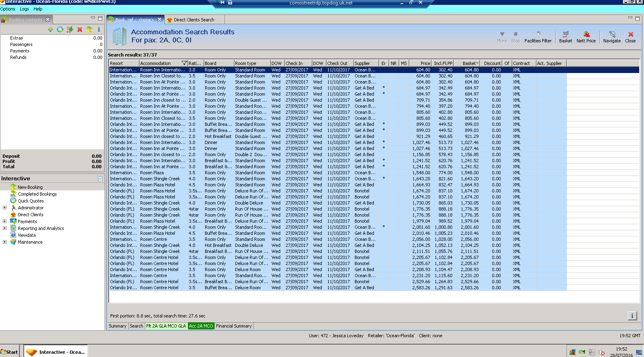The width and height of the screenshot is (644, 357).
Task: Click 'User: 472 - Jessica Loveday' in status bar
Action: [336, 336]
